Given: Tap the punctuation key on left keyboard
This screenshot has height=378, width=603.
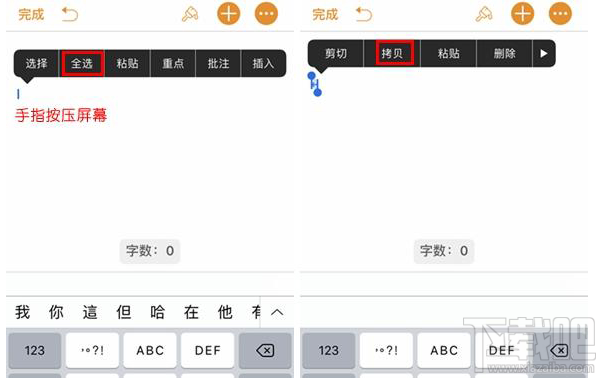Looking at the screenshot, I should [x=92, y=350].
